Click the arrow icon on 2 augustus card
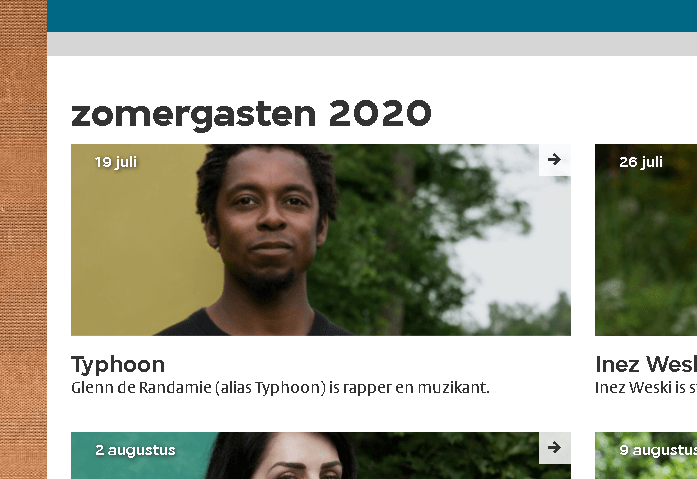 pyautogui.click(x=554, y=447)
